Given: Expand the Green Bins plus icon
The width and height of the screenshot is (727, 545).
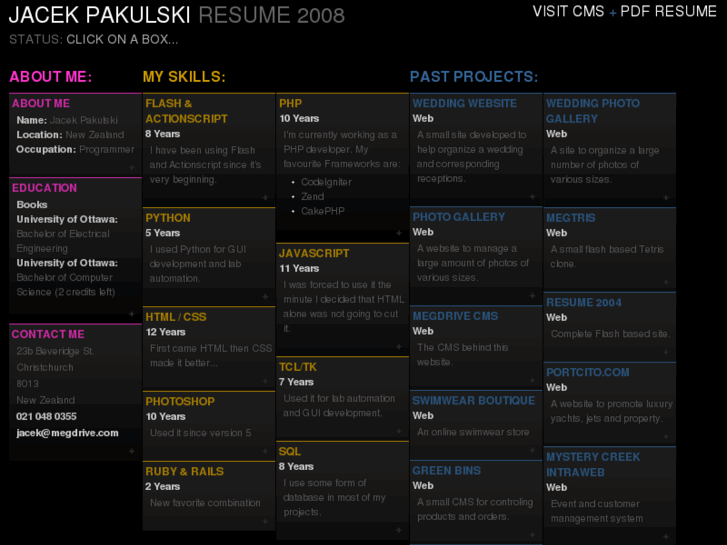Looking at the screenshot, I should tap(532, 535).
